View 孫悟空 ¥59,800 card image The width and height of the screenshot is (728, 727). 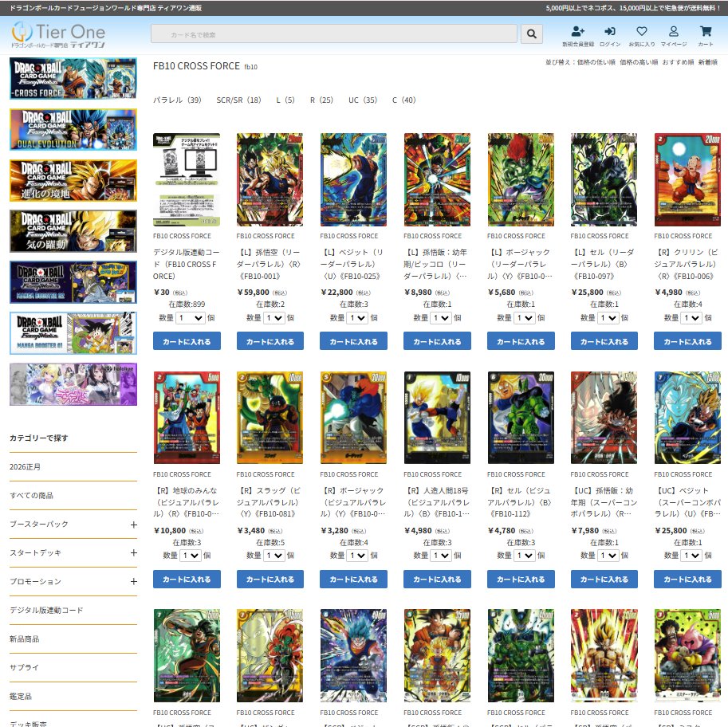[270, 179]
